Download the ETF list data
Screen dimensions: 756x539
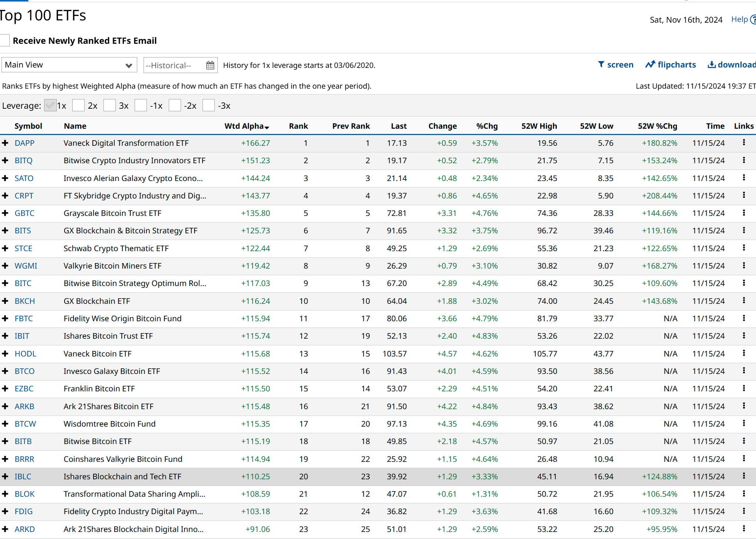coord(731,65)
